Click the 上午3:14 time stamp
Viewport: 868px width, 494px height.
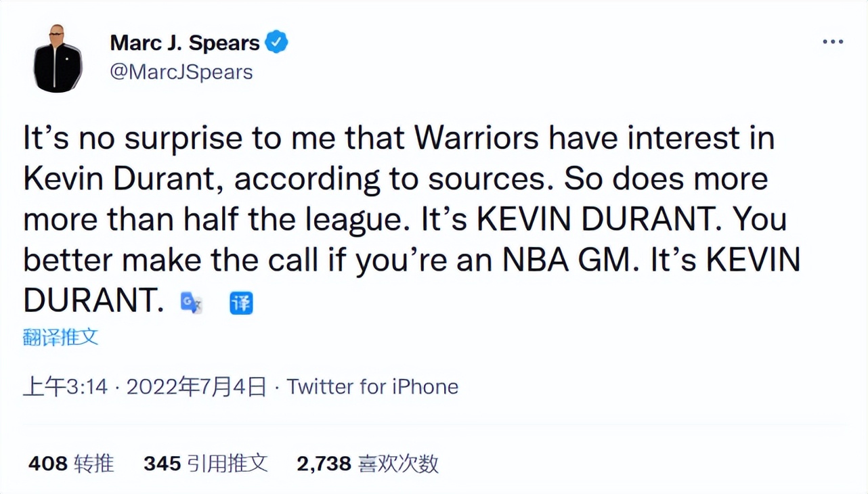point(66,386)
